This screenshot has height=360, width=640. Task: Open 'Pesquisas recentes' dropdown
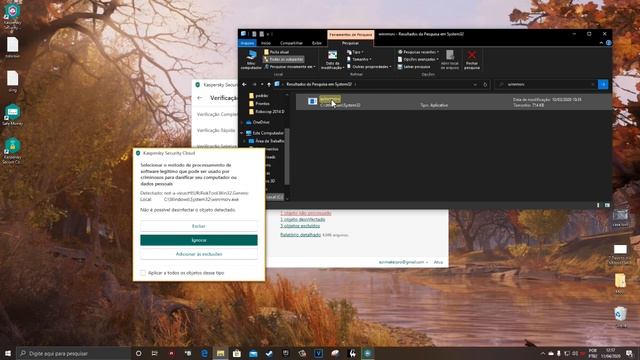click(418, 52)
